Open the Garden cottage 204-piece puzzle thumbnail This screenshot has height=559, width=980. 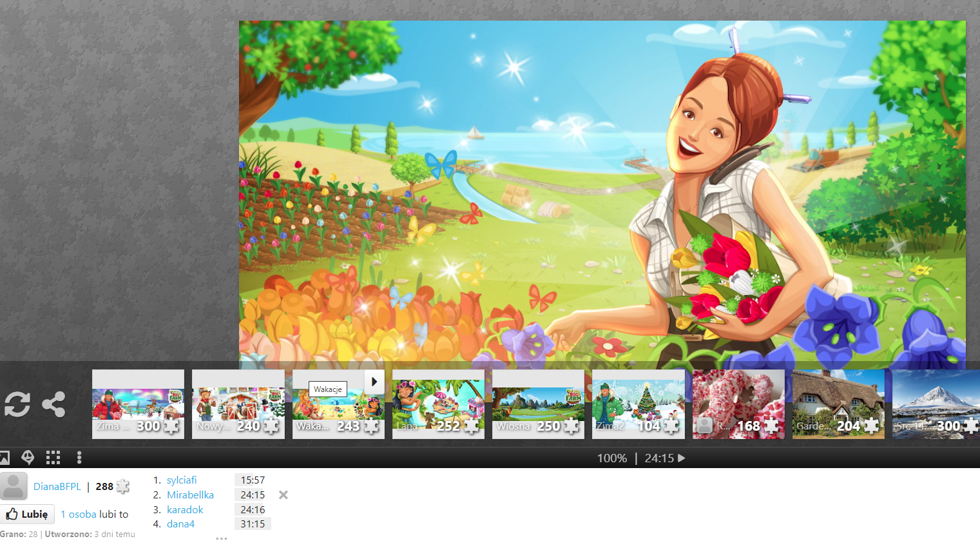[x=838, y=404]
